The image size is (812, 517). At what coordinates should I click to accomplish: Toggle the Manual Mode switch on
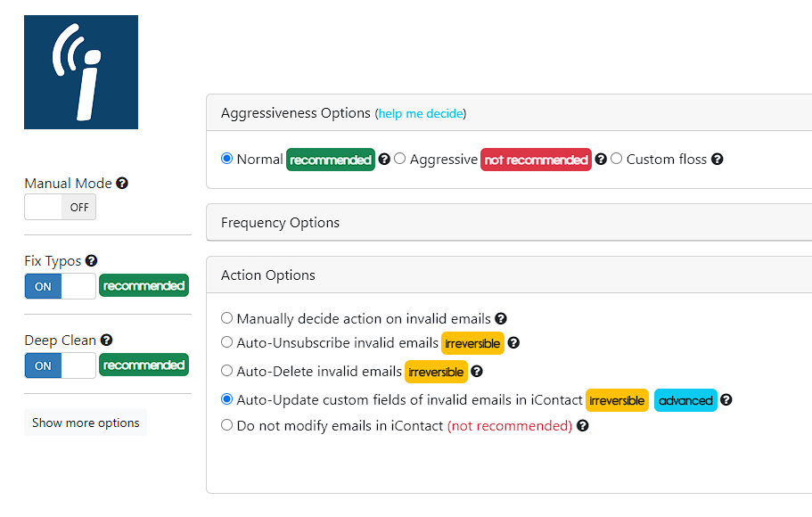pyautogui.click(x=60, y=207)
